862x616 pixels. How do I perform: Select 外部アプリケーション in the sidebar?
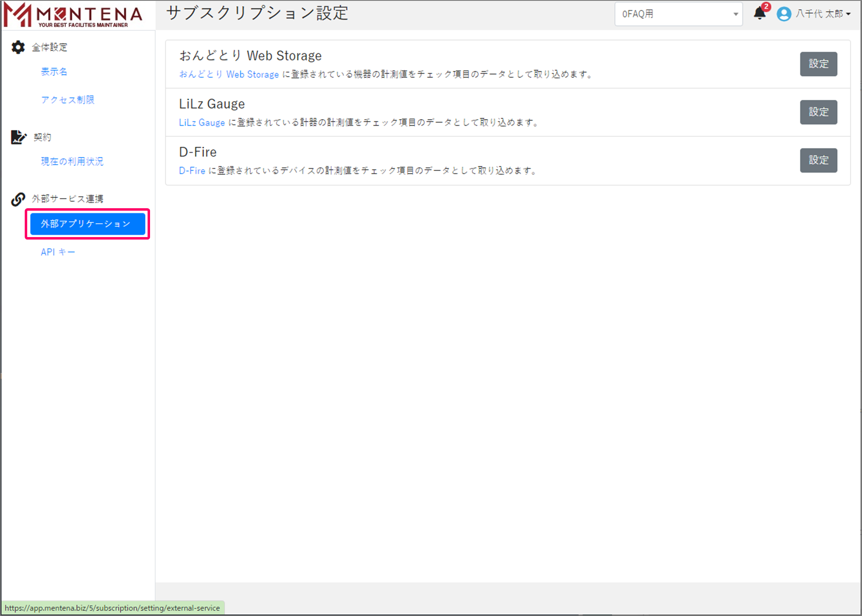pyautogui.click(x=87, y=224)
